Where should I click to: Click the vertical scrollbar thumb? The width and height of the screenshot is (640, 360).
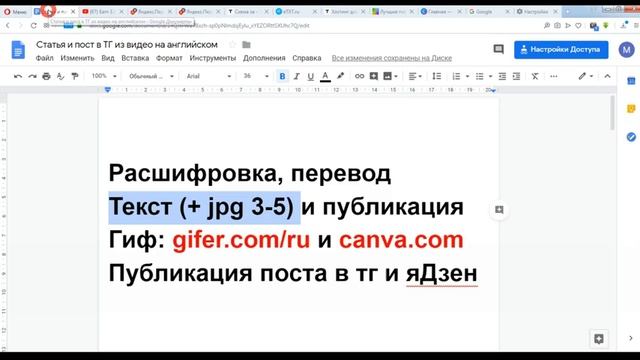(612, 113)
